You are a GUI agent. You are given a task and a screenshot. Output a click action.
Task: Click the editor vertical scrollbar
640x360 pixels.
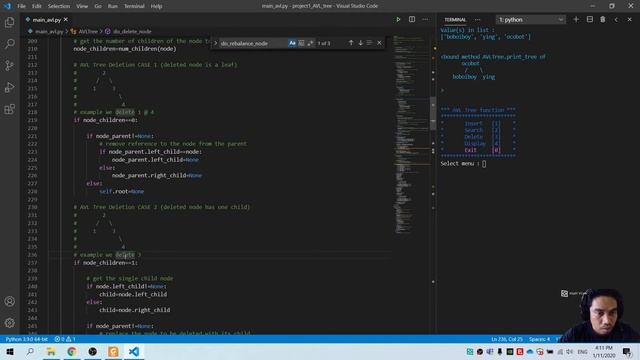(x=433, y=113)
